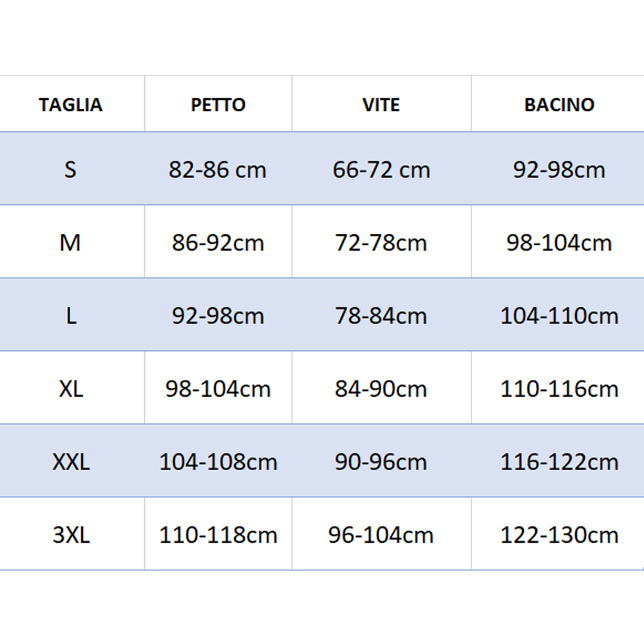Click the L size row label
This screenshot has height=644, width=644.
(70, 316)
